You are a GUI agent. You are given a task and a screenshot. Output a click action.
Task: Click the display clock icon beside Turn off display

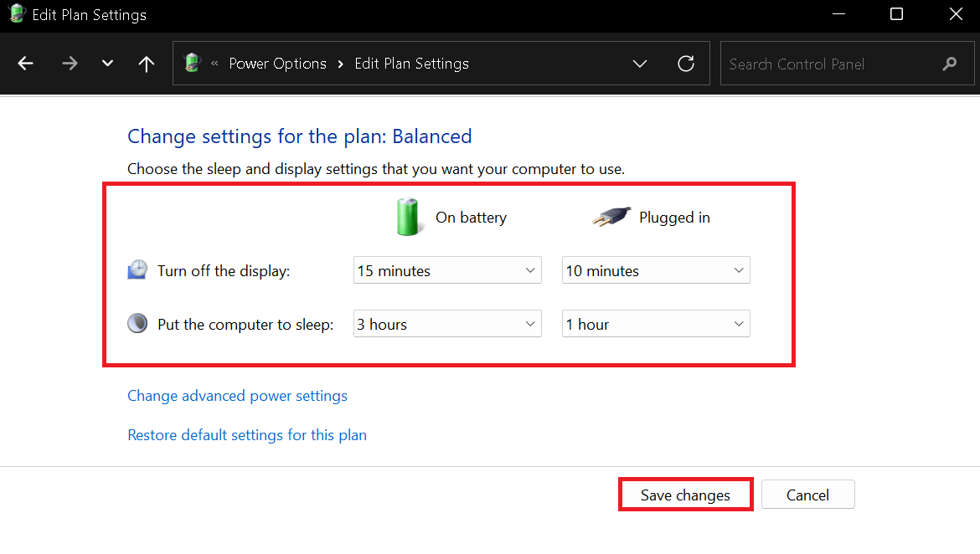click(137, 269)
